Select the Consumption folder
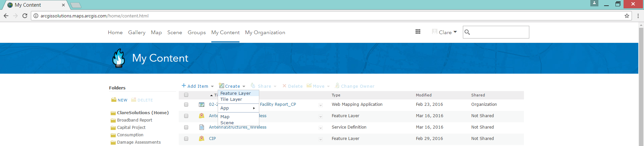Image resolution: width=644 pixels, height=146 pixels. click(130, 135)
